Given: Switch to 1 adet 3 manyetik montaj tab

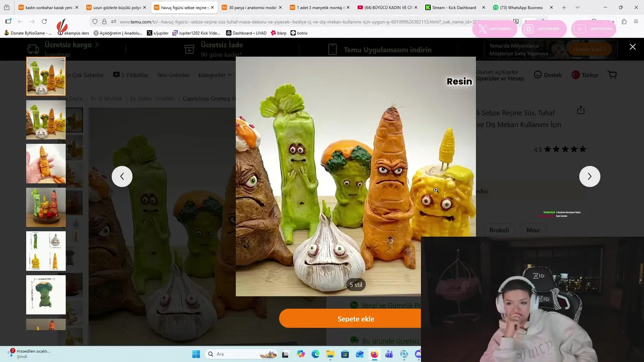Looking at the screenshot, I should coord(320,8).
